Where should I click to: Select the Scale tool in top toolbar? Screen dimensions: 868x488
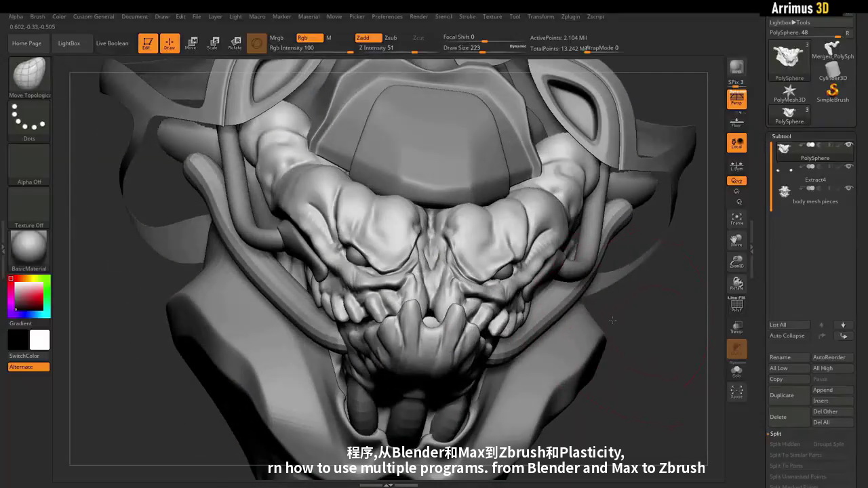[213, 43]
